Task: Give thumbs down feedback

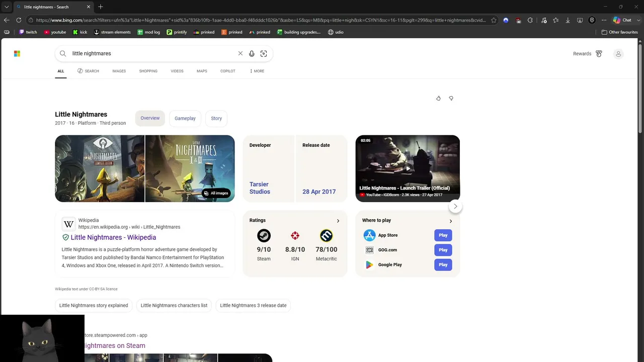Action: coord(451,98)
